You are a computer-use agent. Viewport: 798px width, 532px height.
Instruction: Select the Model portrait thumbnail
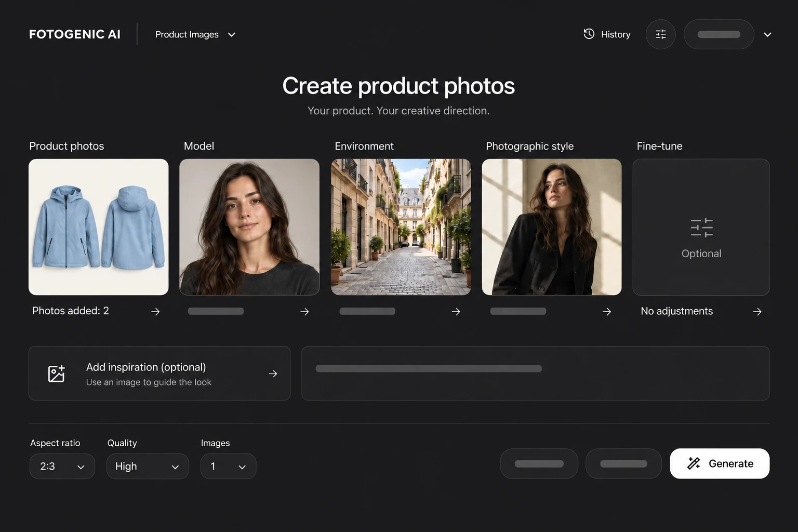[249, 227]
